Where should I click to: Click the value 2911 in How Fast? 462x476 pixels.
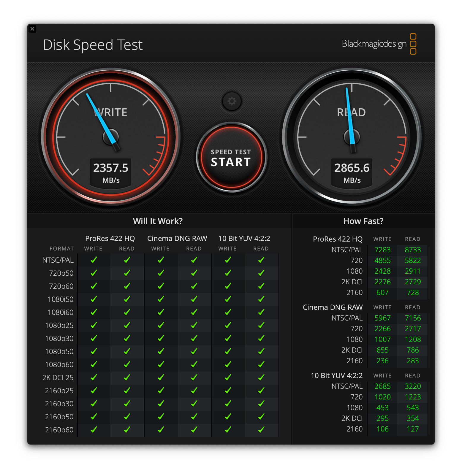413,271
